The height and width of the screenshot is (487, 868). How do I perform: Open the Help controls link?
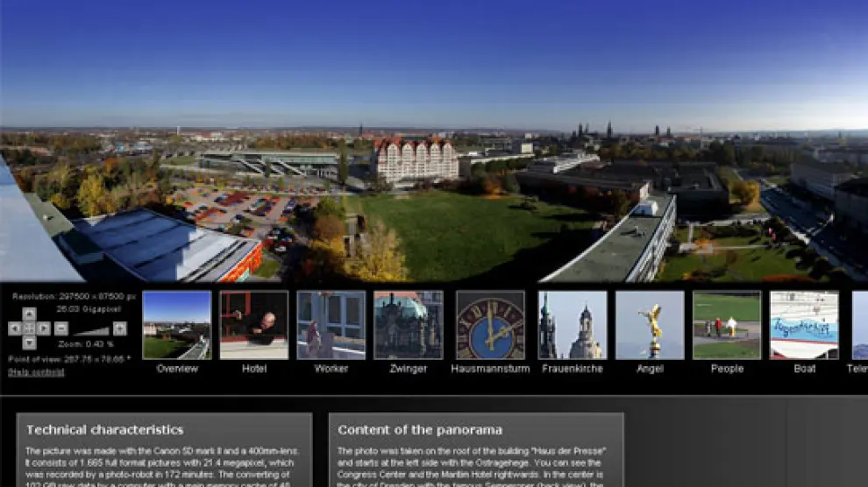[x=36, y=372]
